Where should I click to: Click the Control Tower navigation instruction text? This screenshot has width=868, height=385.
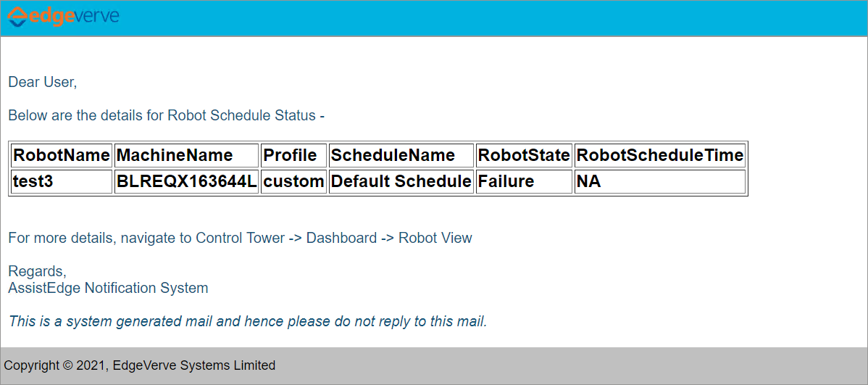click(x=241, y=239)
